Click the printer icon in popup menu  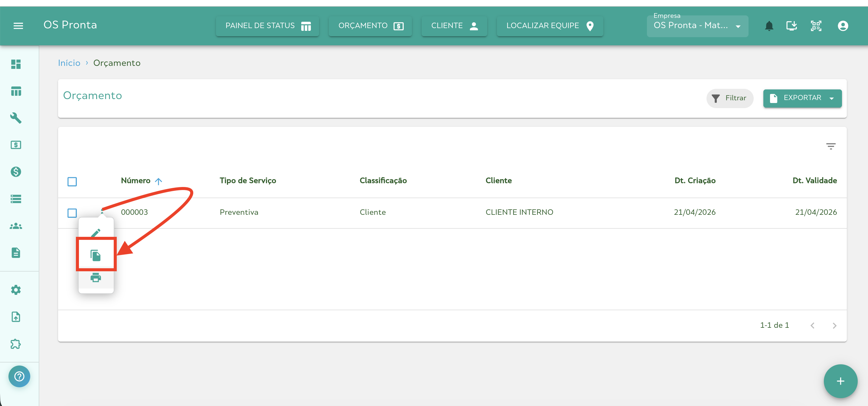coord(96,278)
